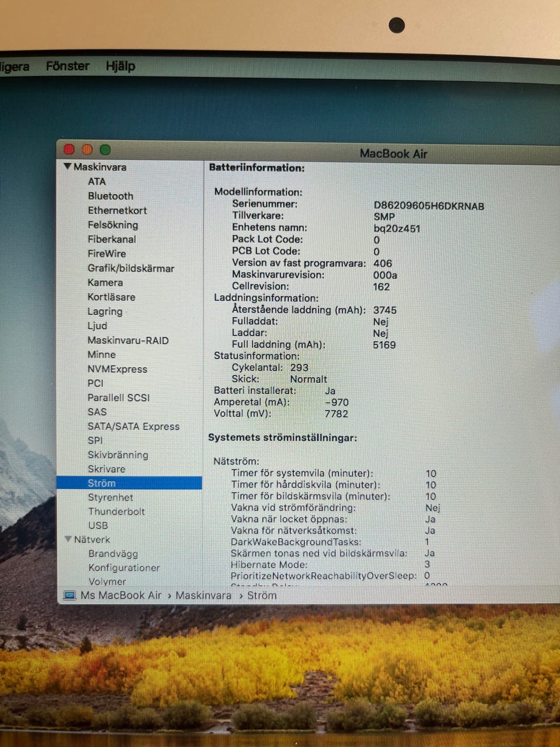
Task: Click the yellow minimize window button
Action: pyautogui.click(x=87, y=150)
